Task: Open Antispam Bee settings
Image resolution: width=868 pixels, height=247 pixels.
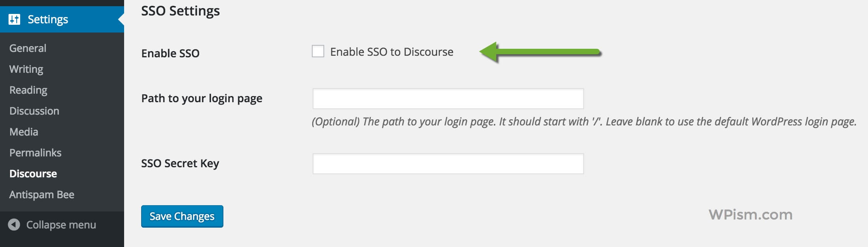Action: click(x=41, y=194)
